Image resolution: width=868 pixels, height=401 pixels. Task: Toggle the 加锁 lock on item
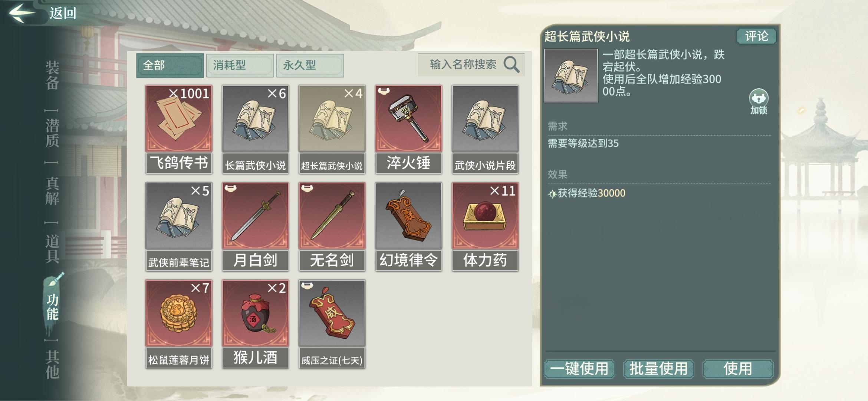click(759, 101)
